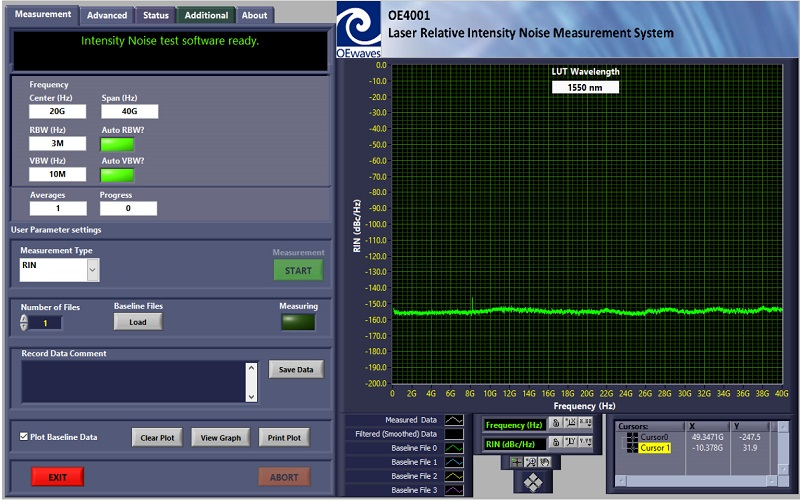Click the comment box scroll-down arrow
Image resolution: width=800 pixels, height=501 pixels.
coord(251,396)
